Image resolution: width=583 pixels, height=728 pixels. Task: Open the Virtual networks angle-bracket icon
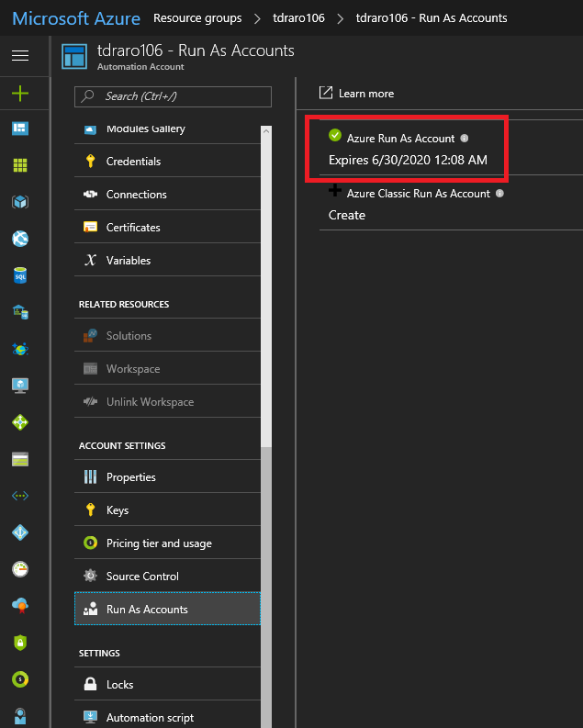click(x=20, y=496)
